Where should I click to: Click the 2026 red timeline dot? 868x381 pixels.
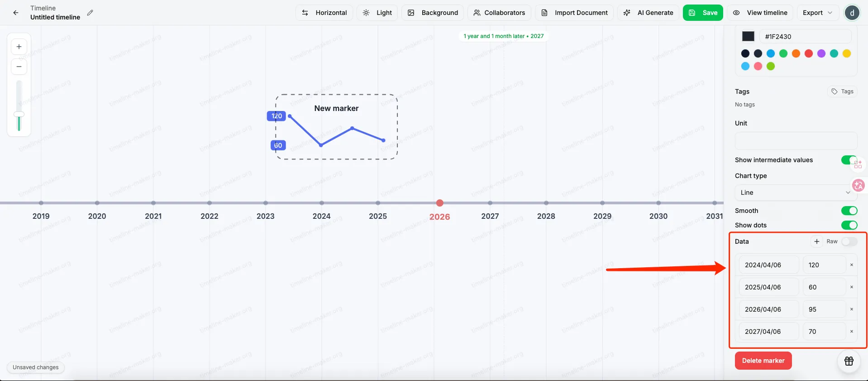click(x=439, y=203)
